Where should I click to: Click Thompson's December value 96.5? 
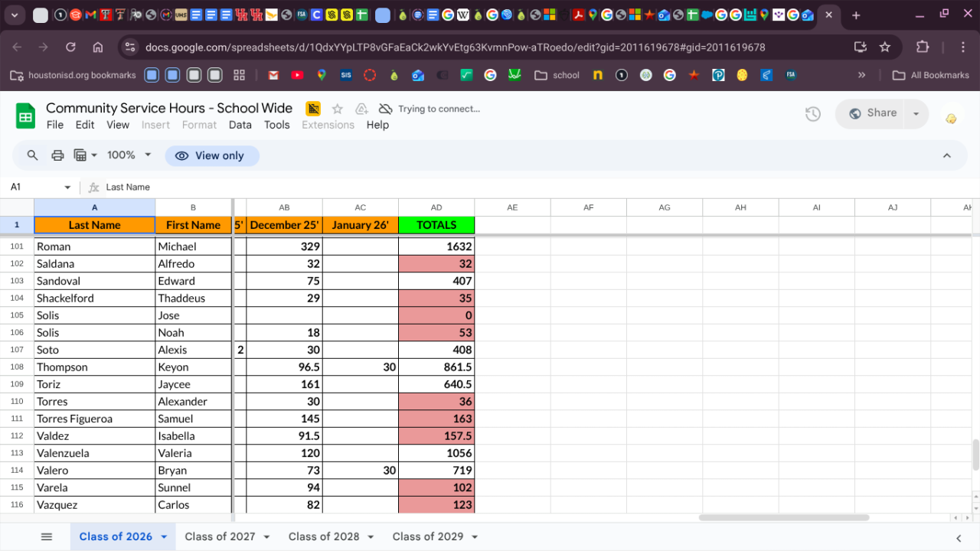284,367
